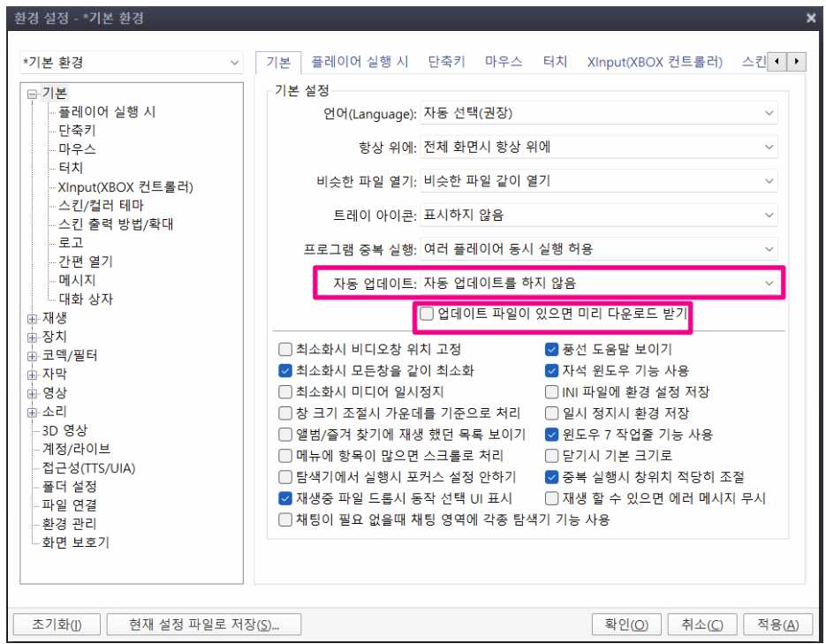Expand the 재생 tree node

click(32, 319)
